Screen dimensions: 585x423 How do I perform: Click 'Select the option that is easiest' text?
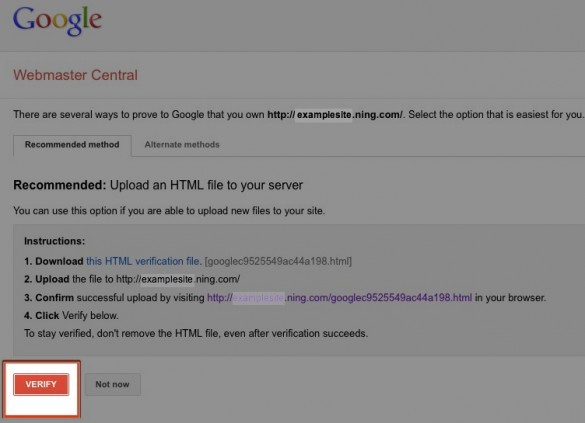click(495, 115)
